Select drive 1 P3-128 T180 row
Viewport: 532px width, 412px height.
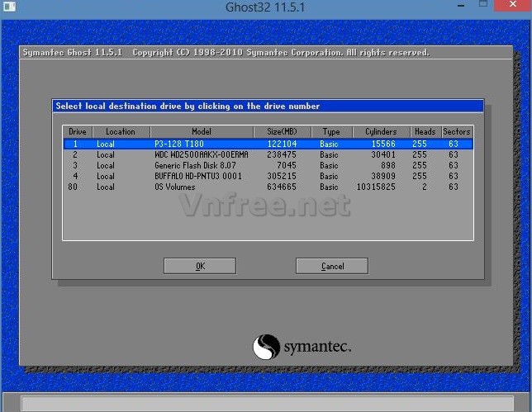click(267, 144)
